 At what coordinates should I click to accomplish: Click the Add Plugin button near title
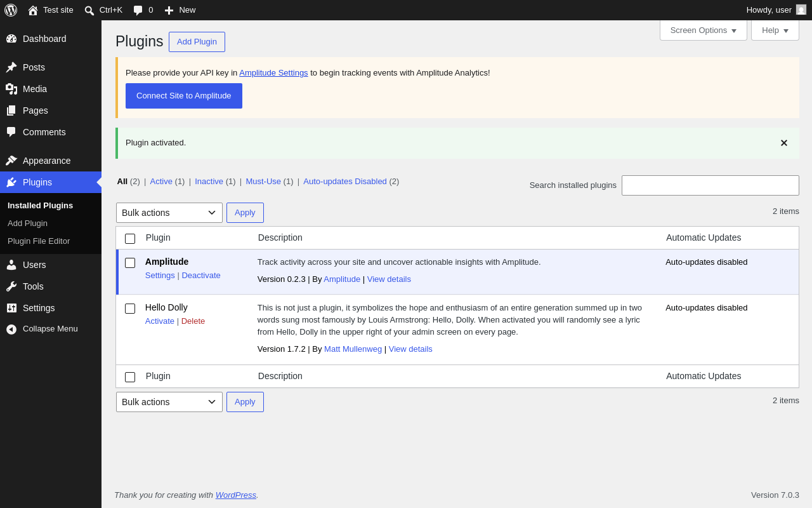point(197,42)
